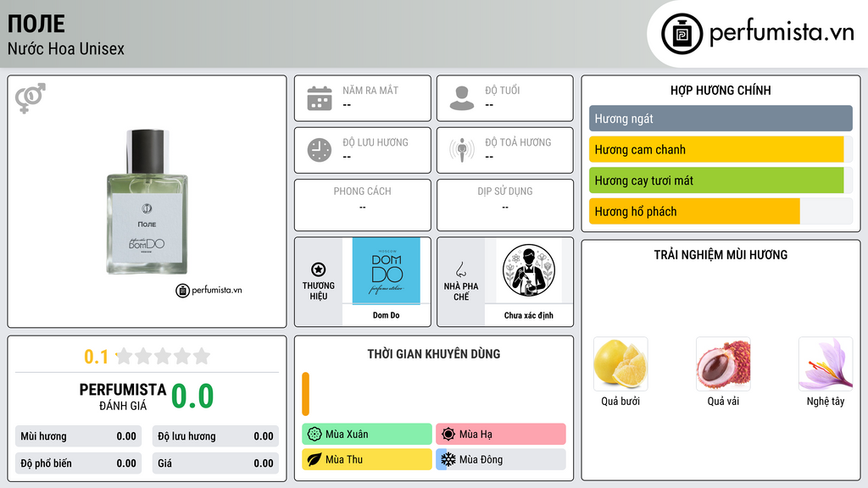The width and height of the screenshot is (868, 488).
Task: Click the Mùa Hạ season bar
Action: click(501, 435)
